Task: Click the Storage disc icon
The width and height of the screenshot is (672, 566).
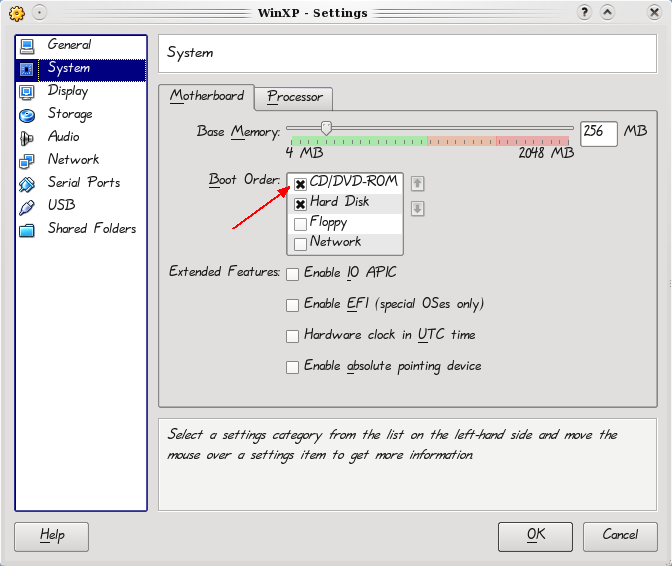Action: tap(27, 115)
